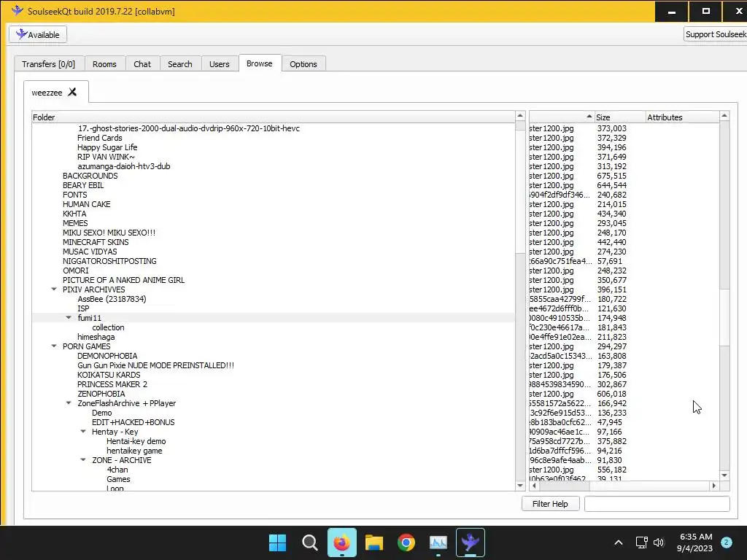Switch to the Rooms tab
Viewport: 747px width, 560px height.
pyautogui.click(x=104, y=64)
